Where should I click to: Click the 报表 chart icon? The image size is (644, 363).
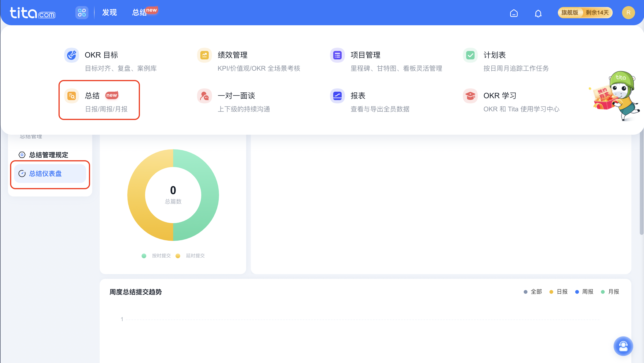[337, 96]
